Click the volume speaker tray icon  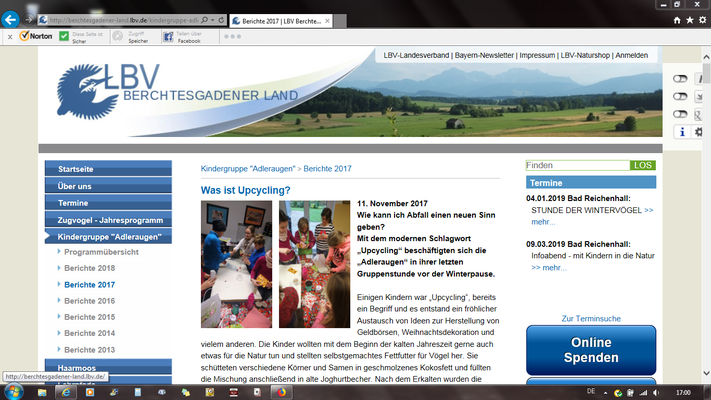click(x=656, y=393)
